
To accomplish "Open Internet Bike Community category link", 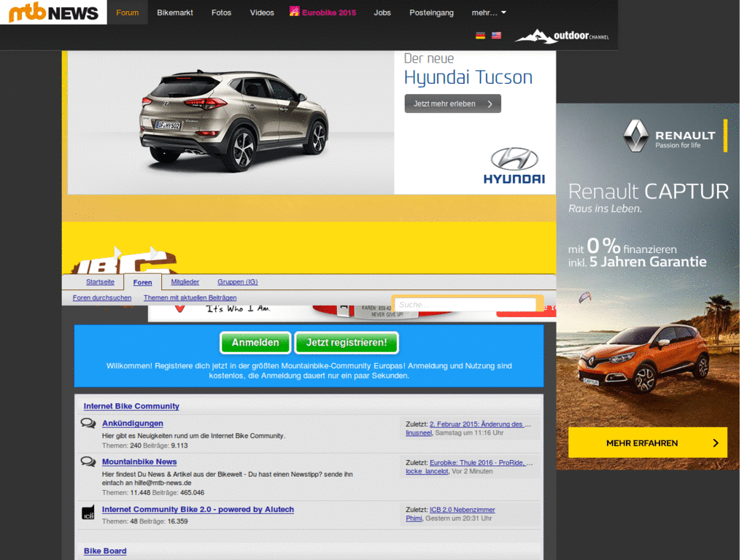I will pos(131,406).
